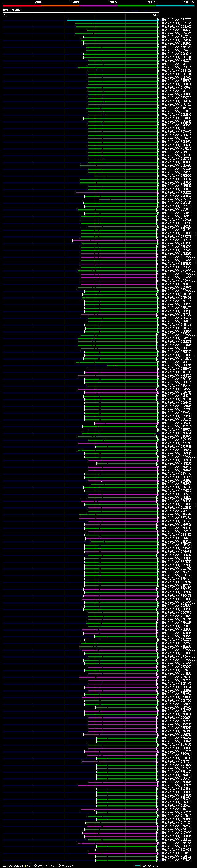
Task: Open hit UniRef100_A8ITZ3
Action: pyautogui.click(x=177, y=20)
